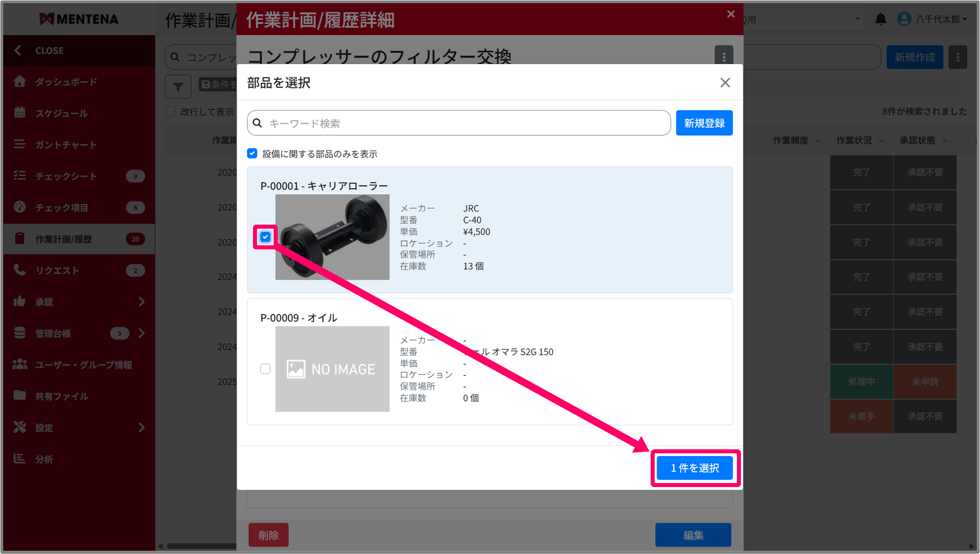The height and width of the screenshot is (554, 980).
Task: Open the shared files folder icon
Action: (20, 396)
